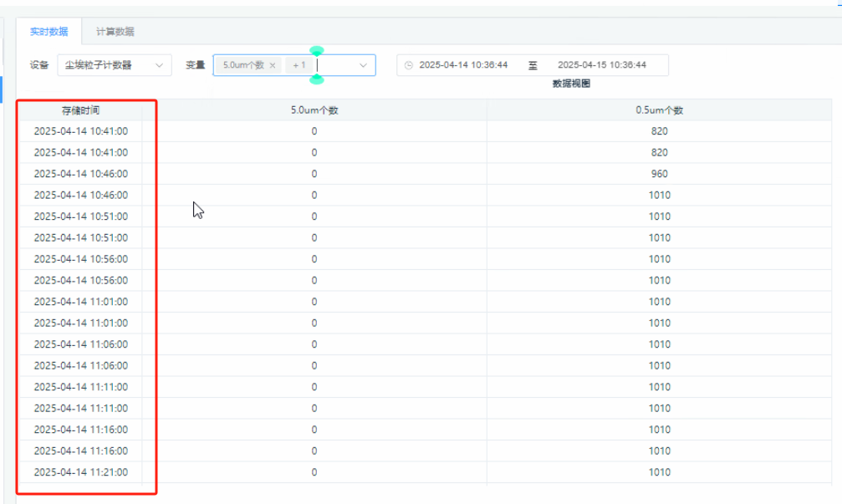This screenshot has height=504, width=842.
Task: Click the 变量 field label
Action: coord(196,65)
